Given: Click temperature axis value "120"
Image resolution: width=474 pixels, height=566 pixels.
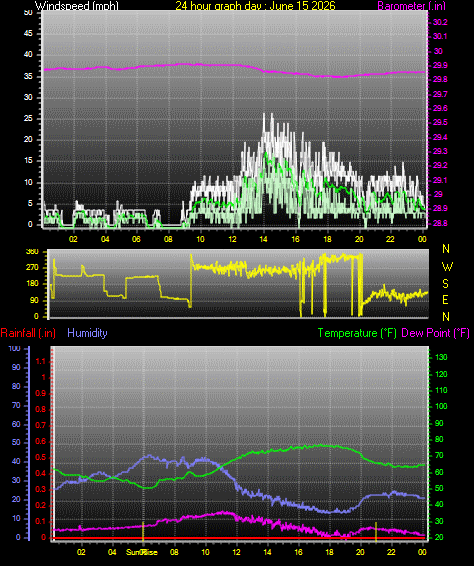Looking at the screenshot, I should [x=441, y=374].
